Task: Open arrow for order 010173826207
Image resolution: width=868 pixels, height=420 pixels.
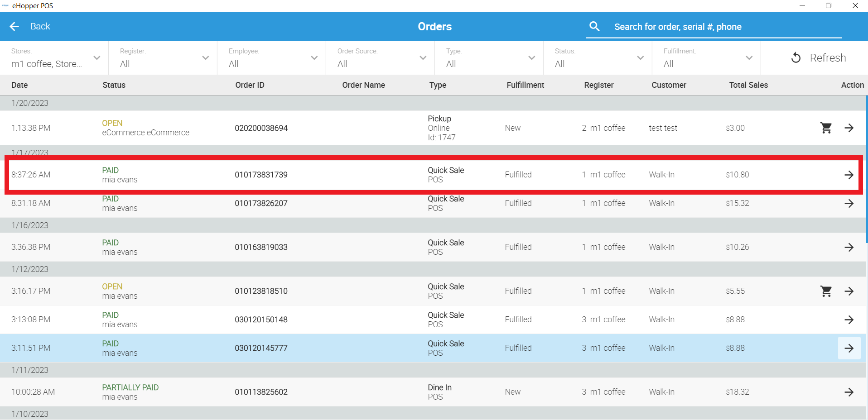Action: tap(849, 203)
